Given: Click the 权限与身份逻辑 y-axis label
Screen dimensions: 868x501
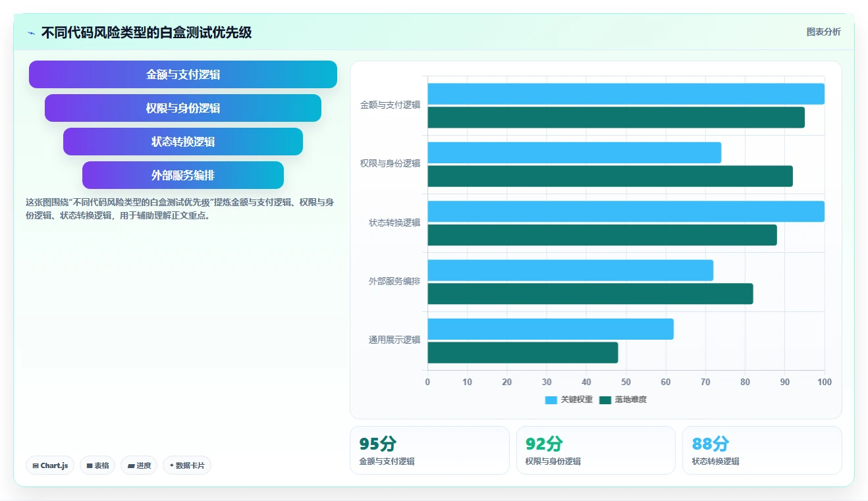Looking at the screenshot, I should click(x=390, y=164).
